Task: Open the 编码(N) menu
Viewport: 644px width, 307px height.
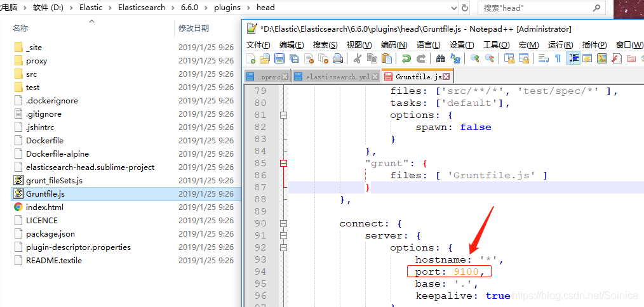Action: tap(394, 45)
